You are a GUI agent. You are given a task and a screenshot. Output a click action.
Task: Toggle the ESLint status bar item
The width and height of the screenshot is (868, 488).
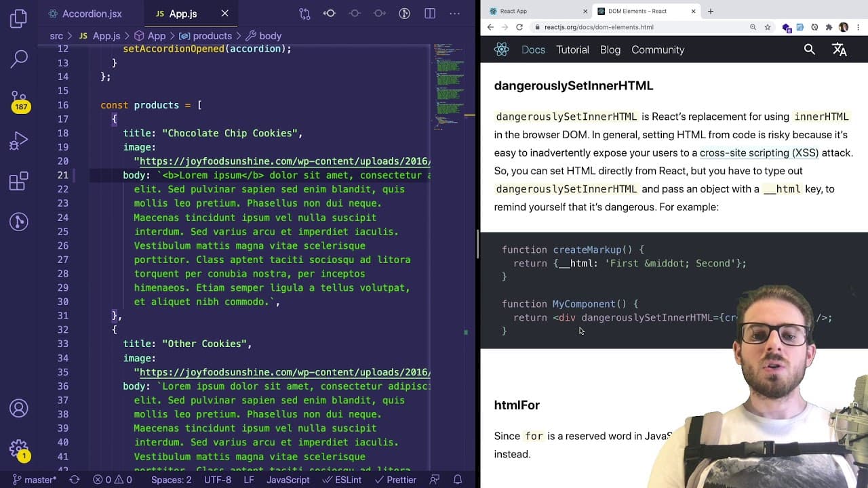343,479
